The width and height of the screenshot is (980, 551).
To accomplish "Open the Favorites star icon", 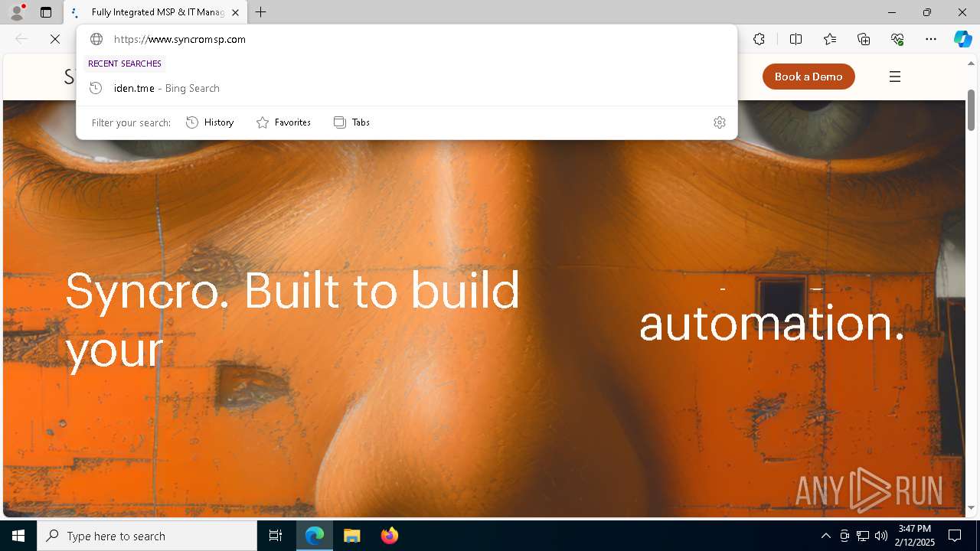I will [830, 39].
